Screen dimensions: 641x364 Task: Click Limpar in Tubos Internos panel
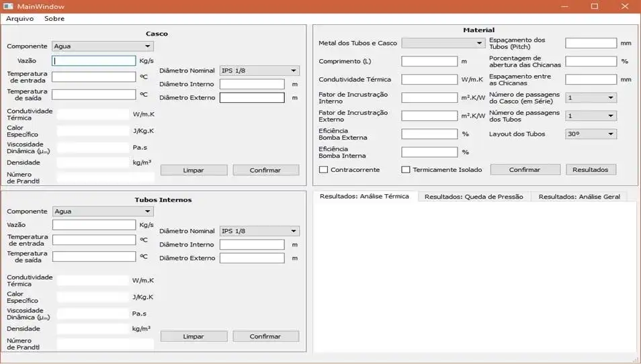[x=194, y=336]
